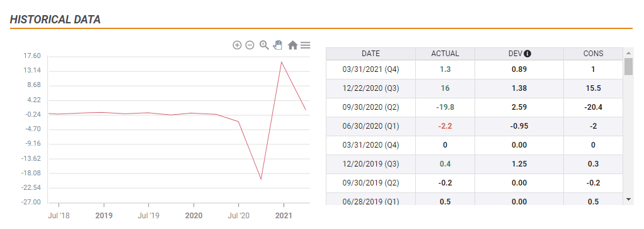Click the 2020 x-axis label
644x229 pixels.
193,216
